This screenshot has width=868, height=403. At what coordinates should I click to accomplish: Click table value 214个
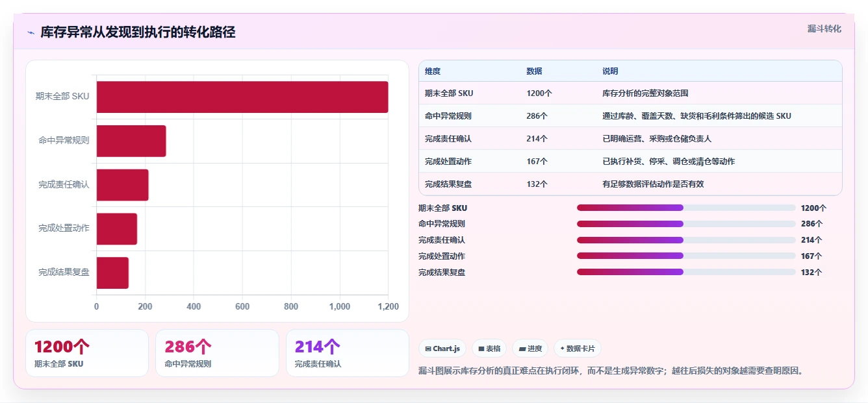click(537, 139)
